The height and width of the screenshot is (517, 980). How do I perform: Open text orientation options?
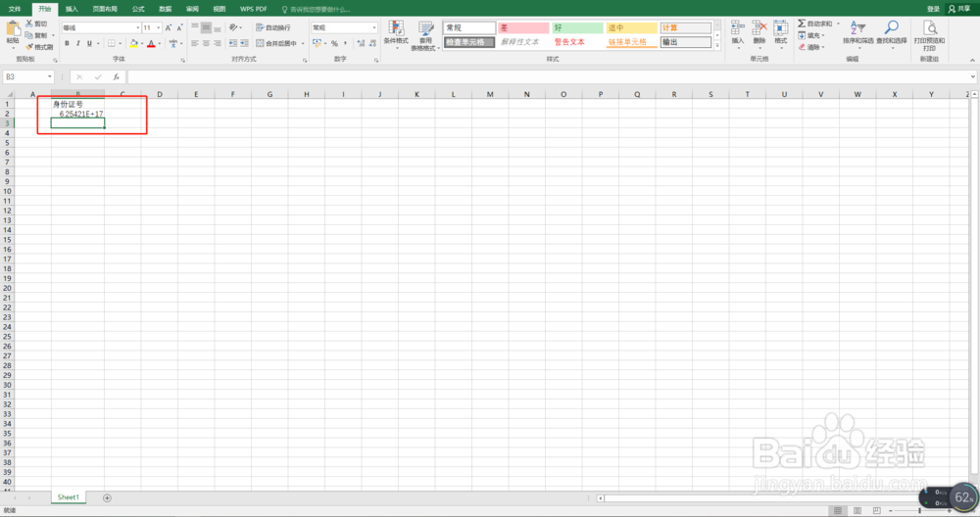(x=234, y=27)
